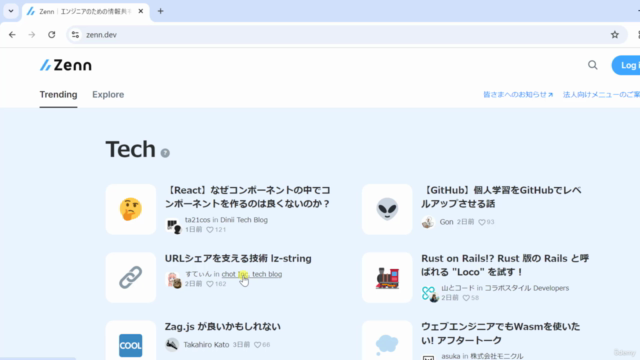Switch to the Trending tab
The height and width of the screenshot is (360, 640).
point(58,95)
